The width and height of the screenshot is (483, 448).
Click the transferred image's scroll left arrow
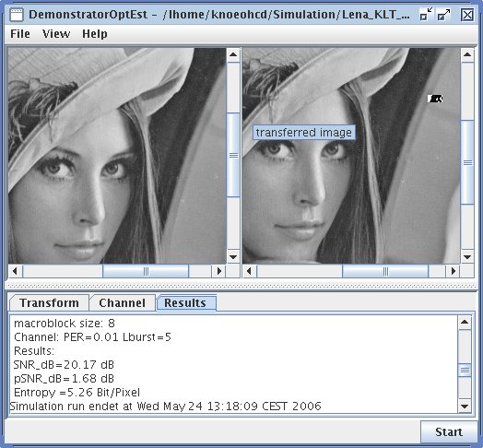[250, 271]
